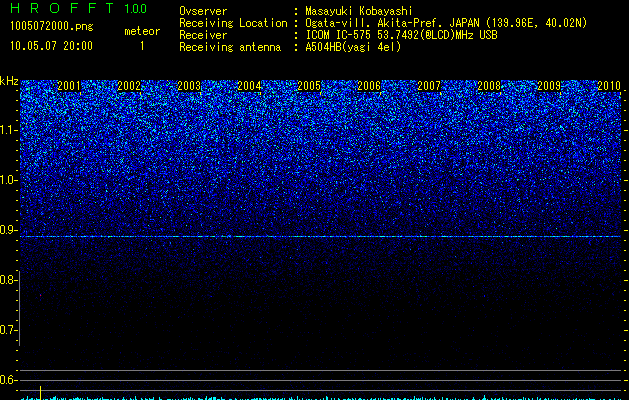Select the 1.0.0 version number
The image size is (629, 400).
135,9
